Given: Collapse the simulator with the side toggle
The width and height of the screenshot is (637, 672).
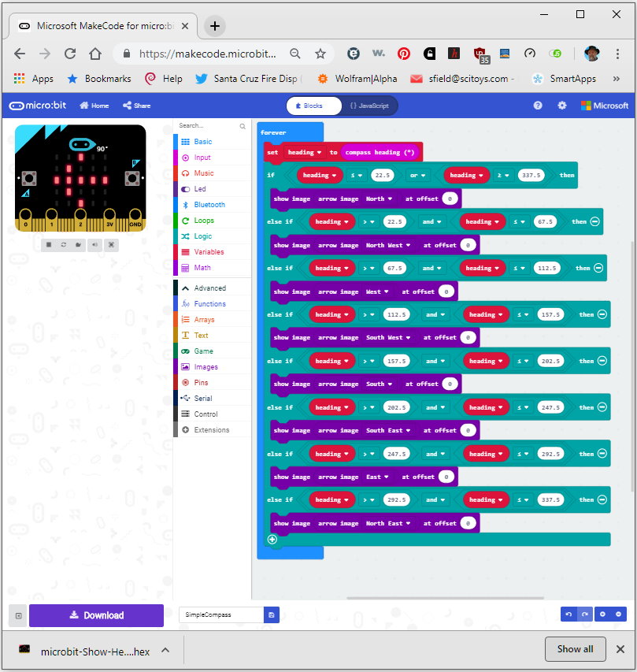Looking at the screenshot, I should click(19, 615).
